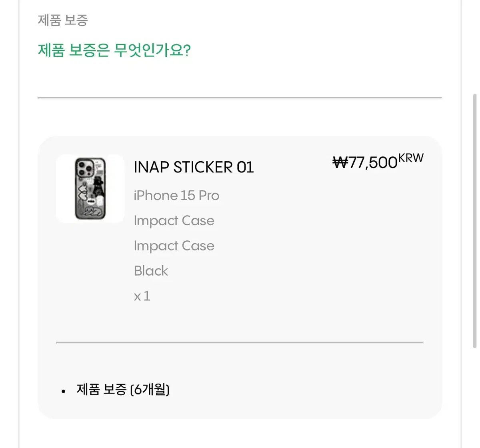Select the iPhone 15 Pro model text
480x448 pixels.
[176, 196]
